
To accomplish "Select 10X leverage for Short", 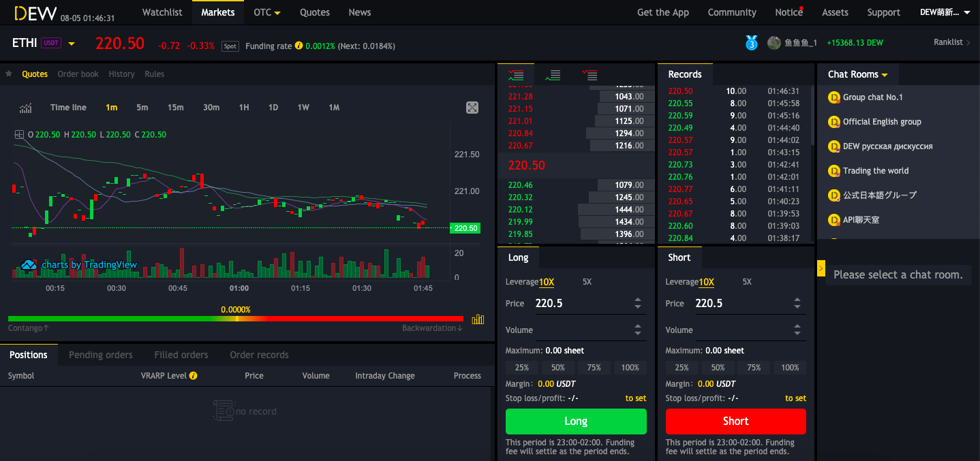I will [707, 282].
